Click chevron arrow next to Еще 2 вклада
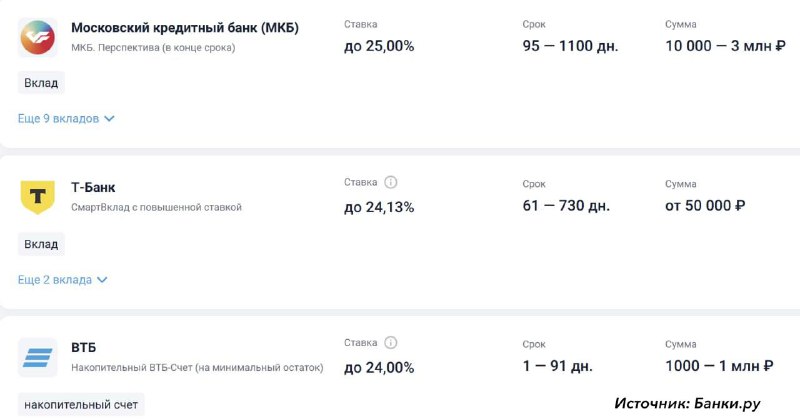This screenshot has width=800, height=419. coord(102,280)
